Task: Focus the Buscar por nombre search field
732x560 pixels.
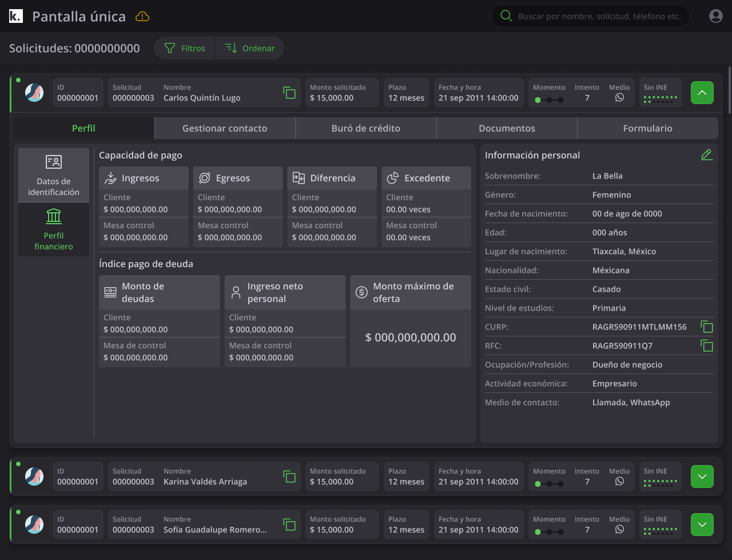Action: click(x=591, y=16)
